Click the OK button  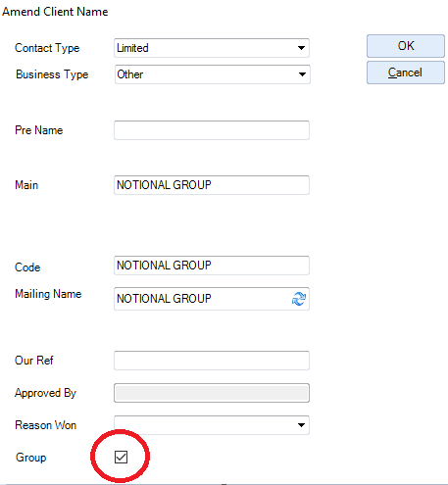click(x=406, y=46)
